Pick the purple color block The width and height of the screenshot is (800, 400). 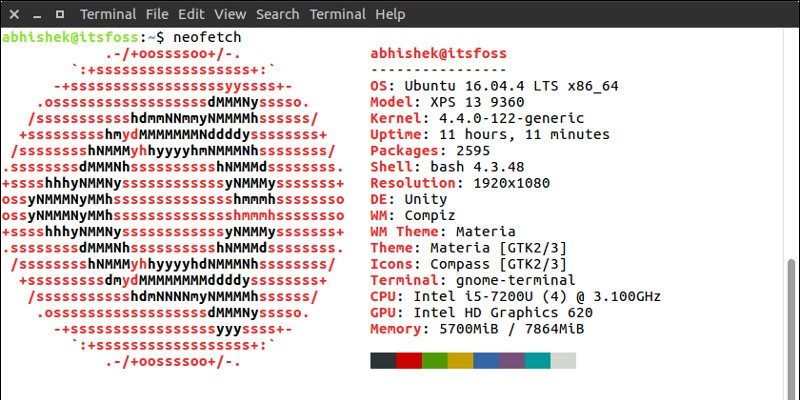point(513,361)
